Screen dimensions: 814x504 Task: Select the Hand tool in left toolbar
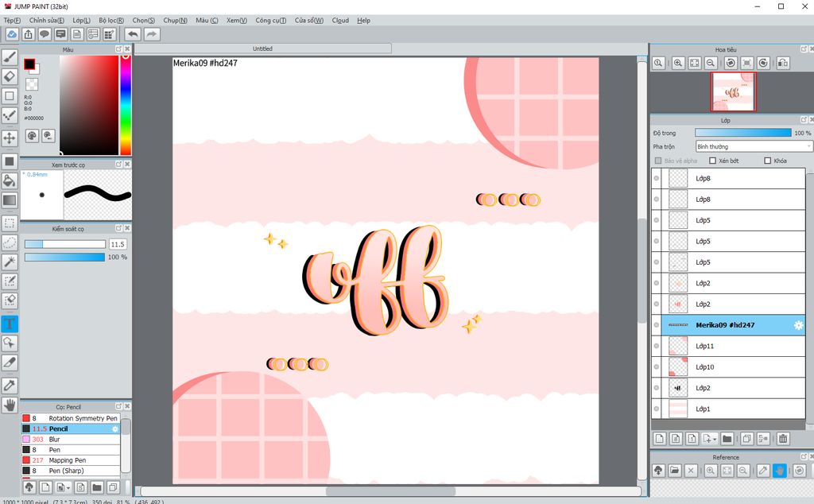pyautogui.click(x=10, y=405)
